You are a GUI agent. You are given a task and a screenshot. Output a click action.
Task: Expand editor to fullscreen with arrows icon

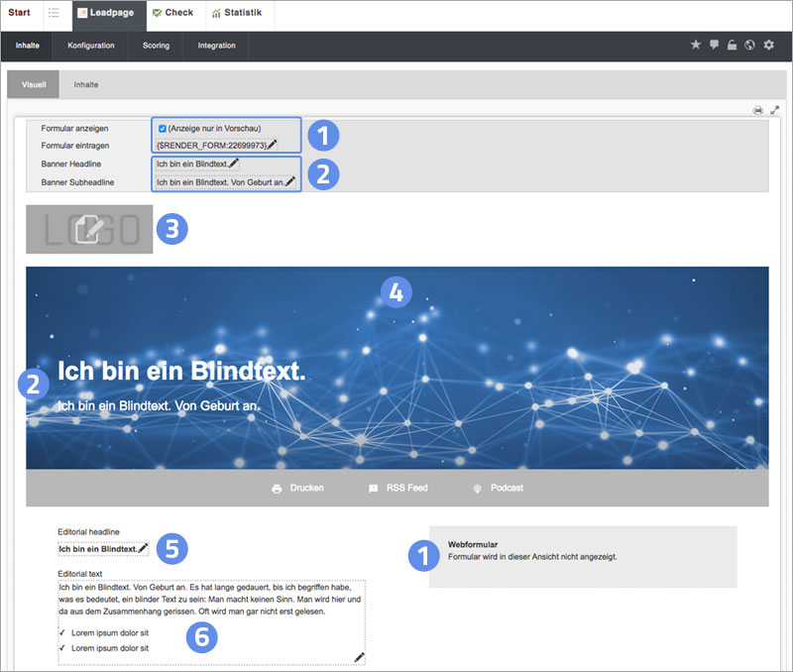click(x=775, y=110)
